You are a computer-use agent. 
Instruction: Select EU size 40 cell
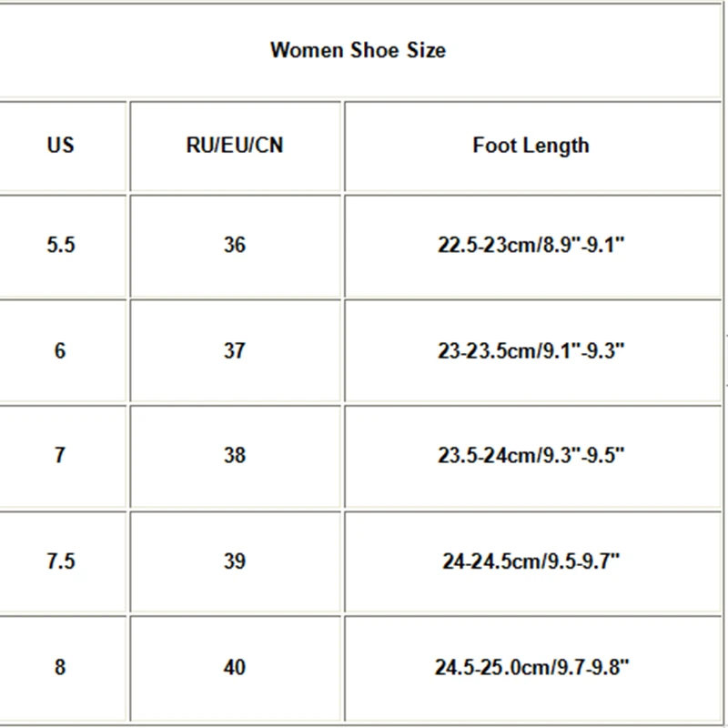pos(235,667)
